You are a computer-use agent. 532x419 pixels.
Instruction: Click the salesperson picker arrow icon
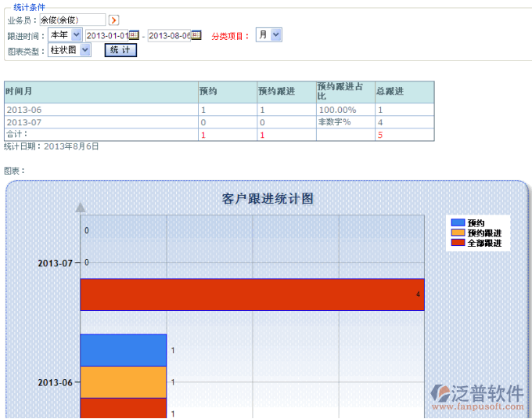click(113, 20)
